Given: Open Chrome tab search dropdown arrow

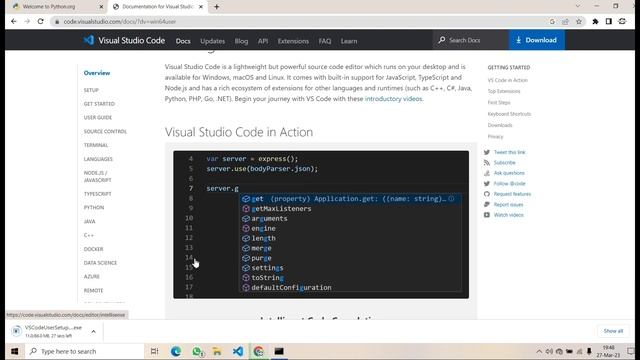Looking at the screenshot, I should (x=578, y=6).
